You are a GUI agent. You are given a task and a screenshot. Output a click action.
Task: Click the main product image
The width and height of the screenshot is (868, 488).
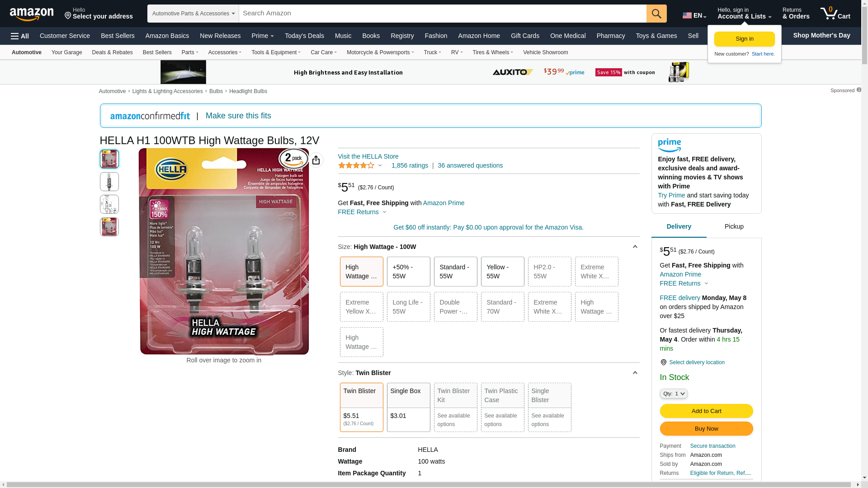pyautogui.click(x=224, y=252)
